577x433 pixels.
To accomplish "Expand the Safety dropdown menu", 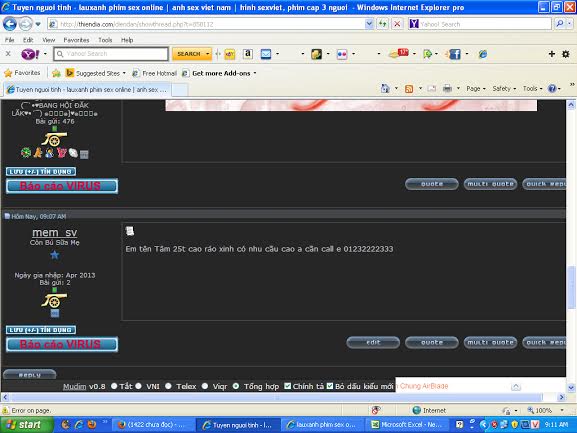I will 504,89.
